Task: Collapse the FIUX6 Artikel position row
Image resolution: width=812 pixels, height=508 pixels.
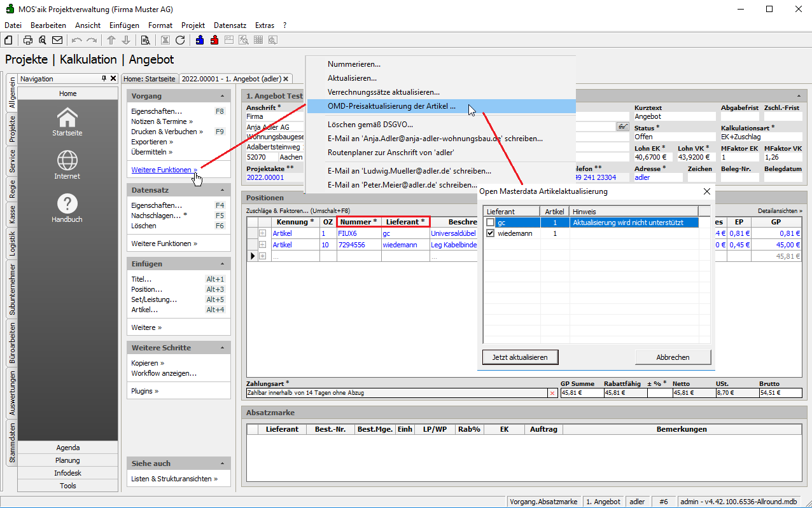Action: click(262, 233)
